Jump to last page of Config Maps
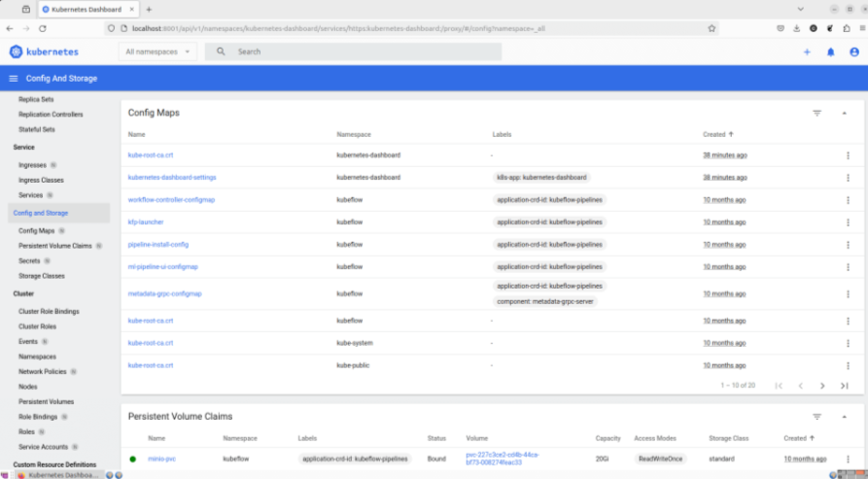The width and height of the screenshot is (868, 479). pos(845,386)
